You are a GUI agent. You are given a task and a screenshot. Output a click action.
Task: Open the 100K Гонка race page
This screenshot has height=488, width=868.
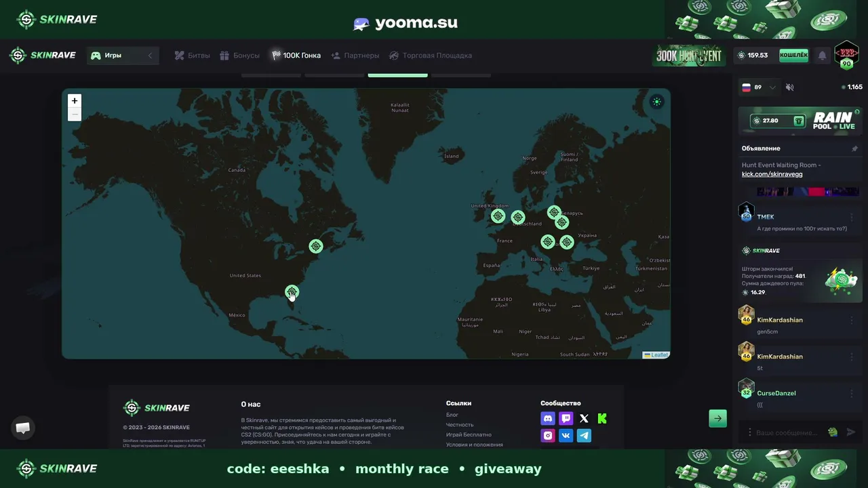pyautogui.click(x=296, y=56)
